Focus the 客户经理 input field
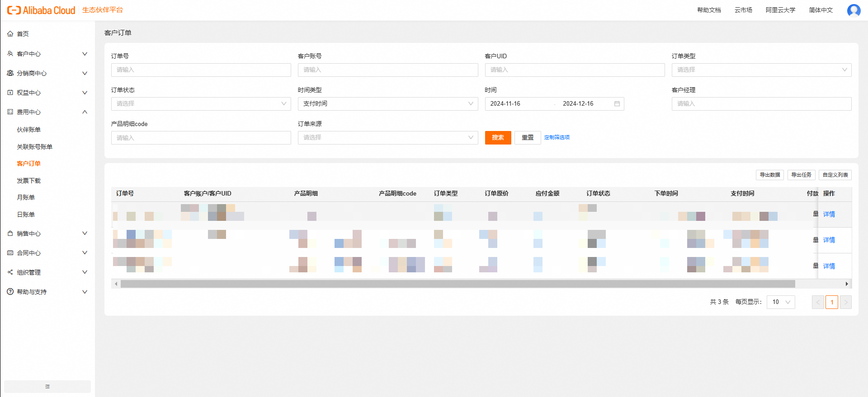This screenshot has width=868, height=397. [x=761, y=104]
